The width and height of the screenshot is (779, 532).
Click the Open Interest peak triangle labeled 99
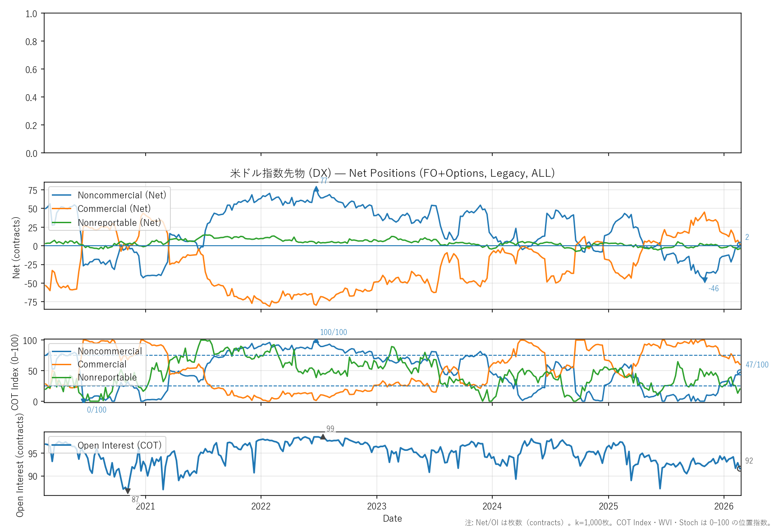pyautogui.click(x=323, y=437)
